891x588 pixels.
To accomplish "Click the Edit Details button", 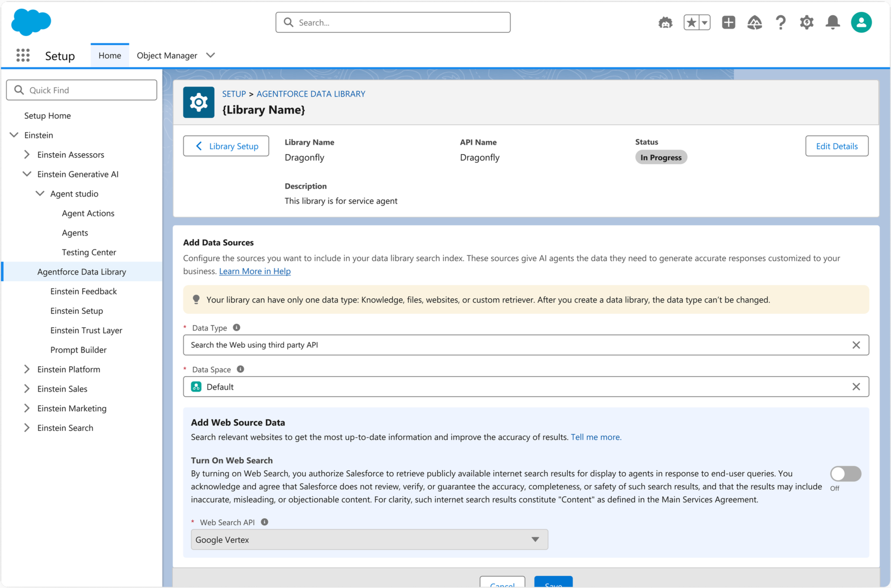I will click(836, 146).
